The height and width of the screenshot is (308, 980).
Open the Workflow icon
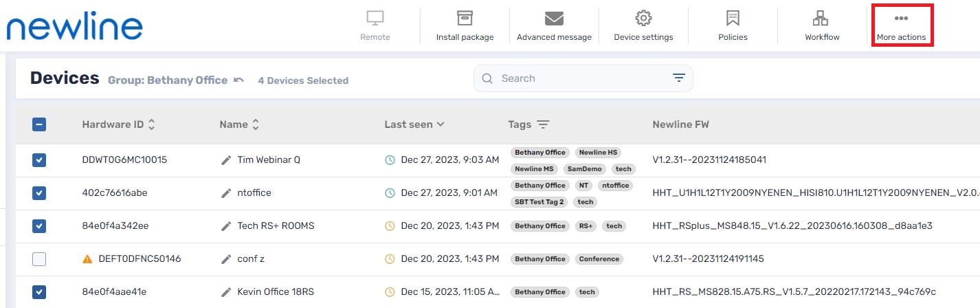click(822, 18)
